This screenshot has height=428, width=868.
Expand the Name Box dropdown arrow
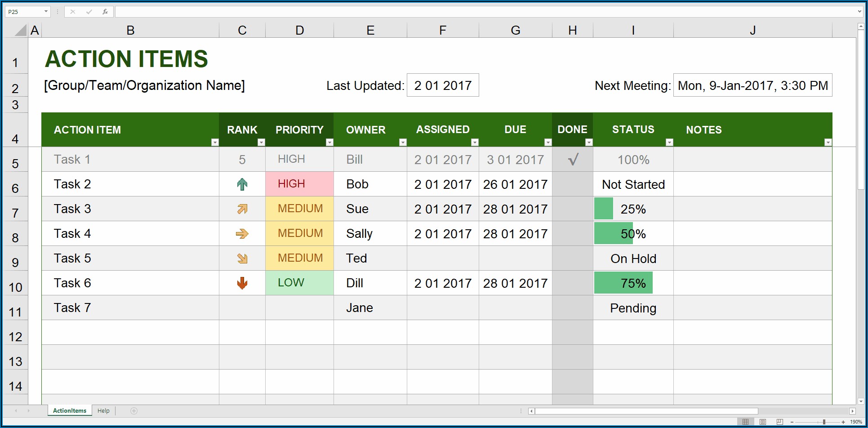(46, 12)
